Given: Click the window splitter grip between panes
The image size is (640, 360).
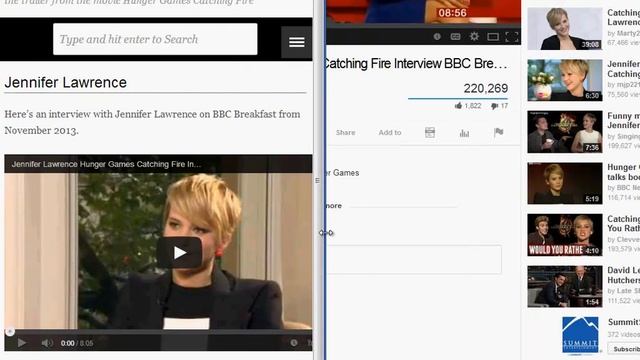Looking at the screenshot, I should 317,180.
